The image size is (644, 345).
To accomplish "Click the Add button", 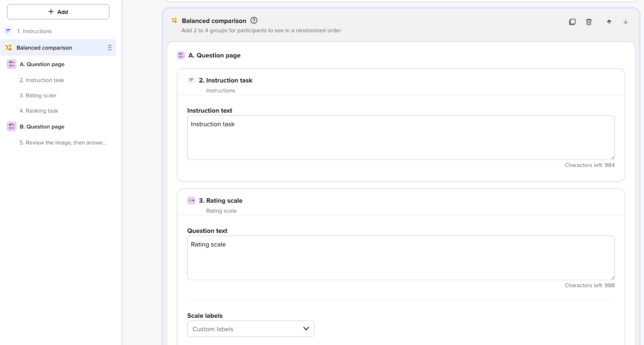I will 58,12.
